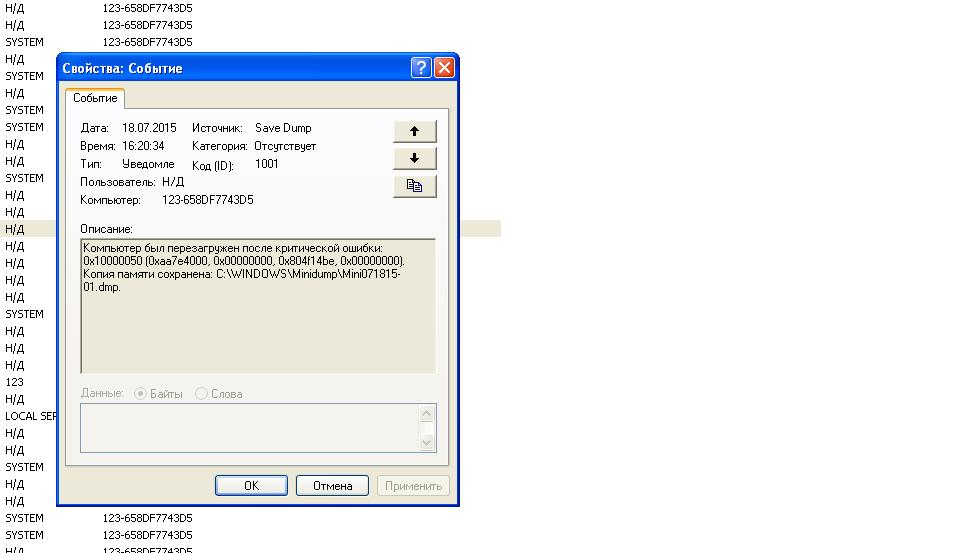Close the Свойства: Событие dialog
Image resolution: width=960 pixels, height=553 pixels.
[444, 67]
